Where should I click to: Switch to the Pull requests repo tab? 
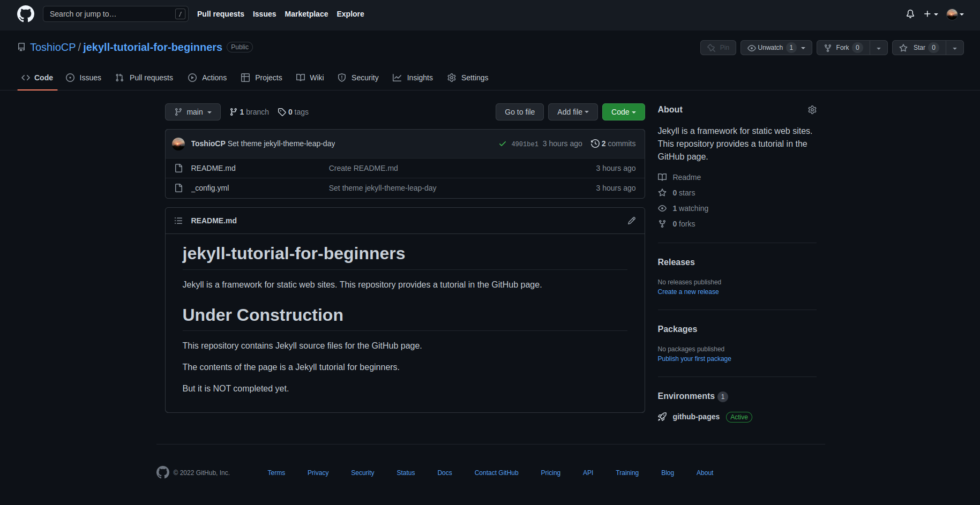click(144, 78)
